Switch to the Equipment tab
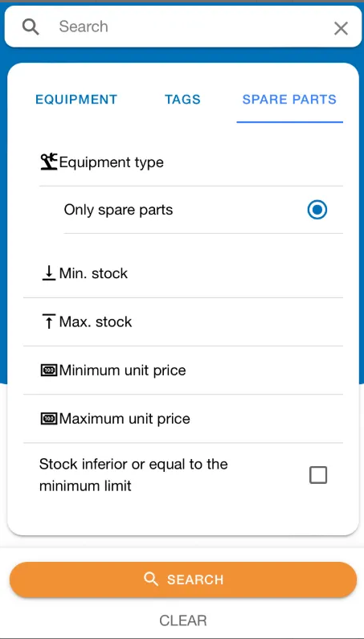Screen dimensions: 364x639 point(76,100)
